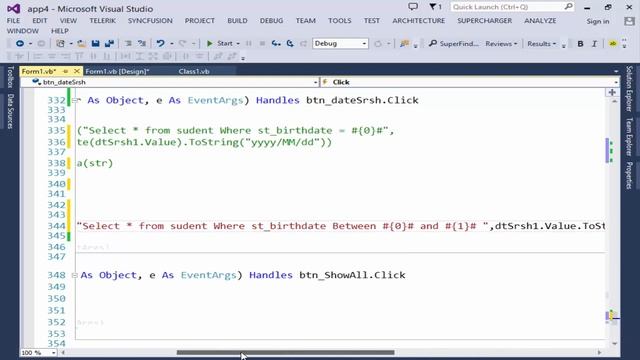Comment out the selected lines icon
The height and width of the screenshot is (360, 640).
click(128, 43)
